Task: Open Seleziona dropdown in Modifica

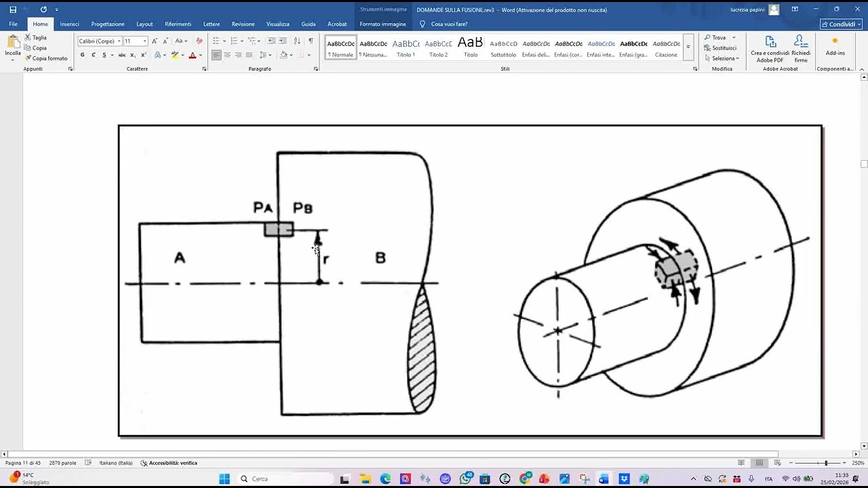Action: point(722,58)
